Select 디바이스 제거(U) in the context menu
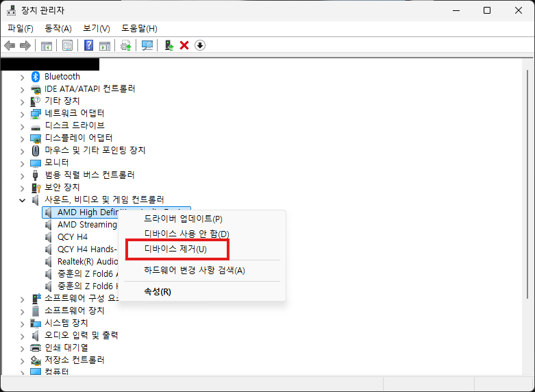 click(x=201, y=249)
